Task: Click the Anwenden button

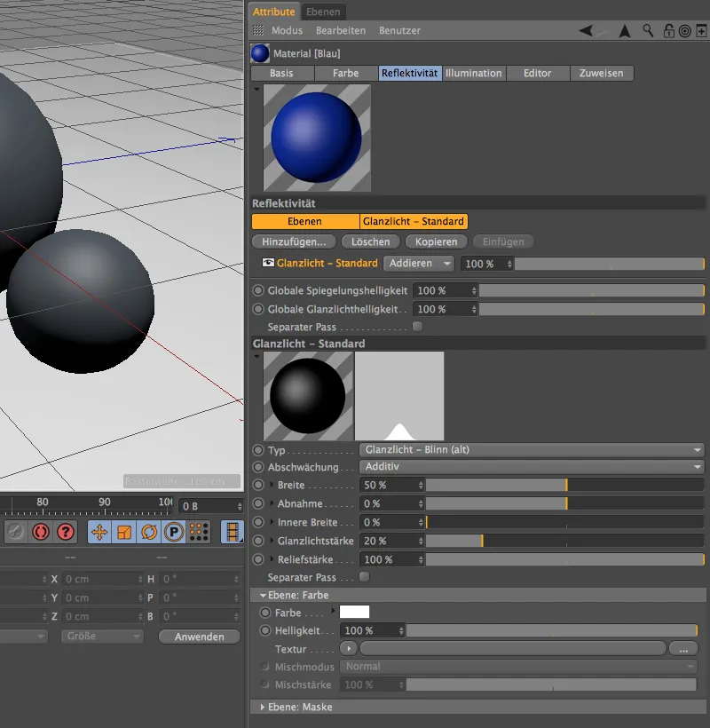Action: 199,637
